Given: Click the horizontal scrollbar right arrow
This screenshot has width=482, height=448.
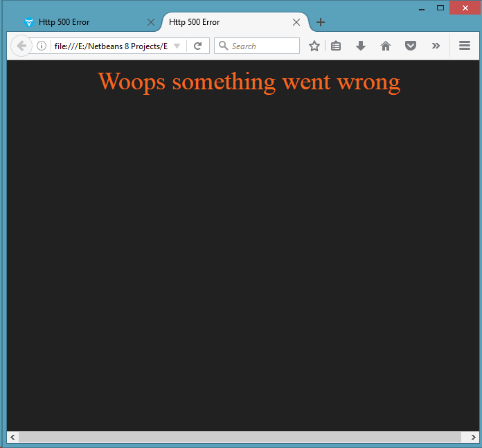Looking at the screenshot, I should click(472, 438).
